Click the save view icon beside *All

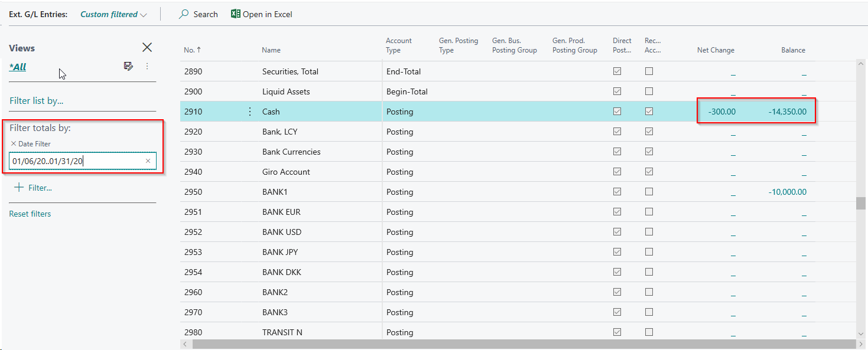[x=128, y=66]
